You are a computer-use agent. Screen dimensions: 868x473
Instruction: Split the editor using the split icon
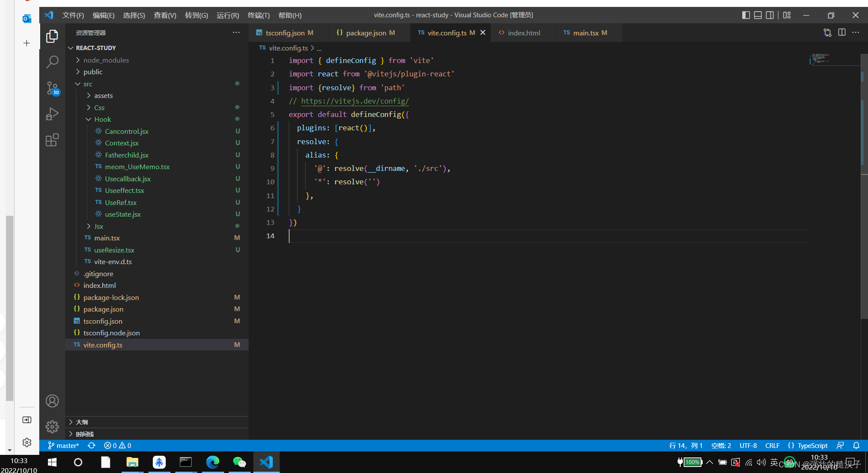point(842,32)
